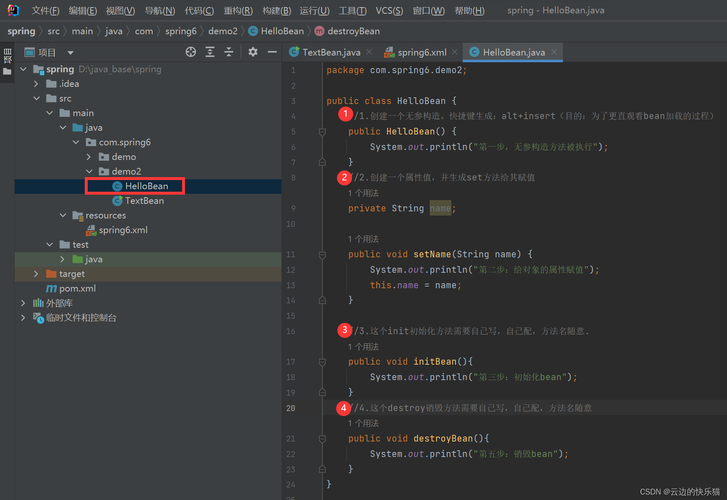
Task: Collapse the demo2 package
Action: (x=89, y=172)
